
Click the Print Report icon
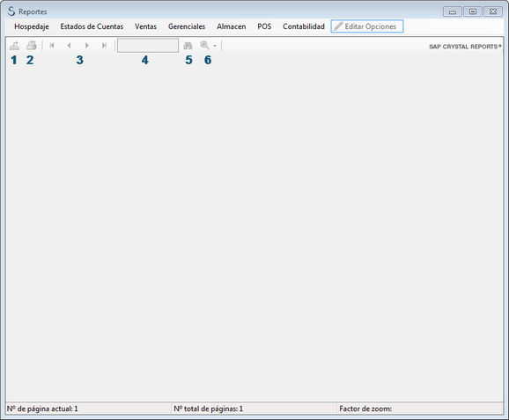[x=32, y=46]
